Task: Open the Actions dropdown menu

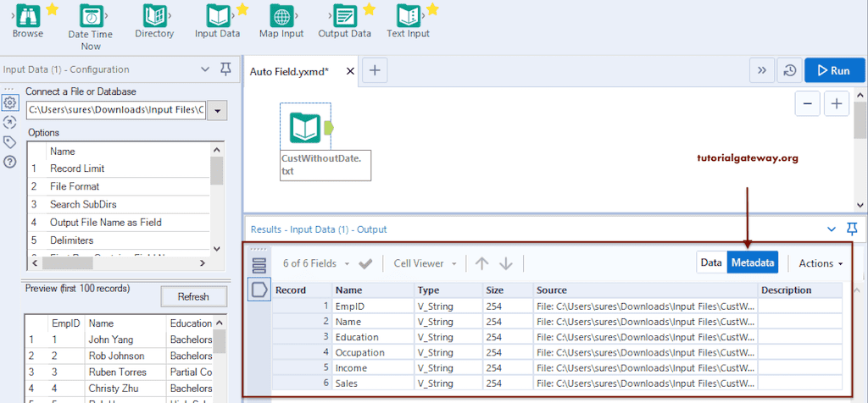Action: (821, 263)
